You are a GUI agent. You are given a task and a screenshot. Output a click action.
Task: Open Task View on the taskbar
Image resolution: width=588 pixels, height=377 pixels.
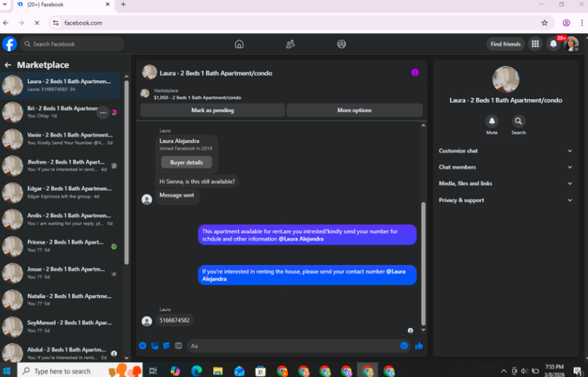153,371
